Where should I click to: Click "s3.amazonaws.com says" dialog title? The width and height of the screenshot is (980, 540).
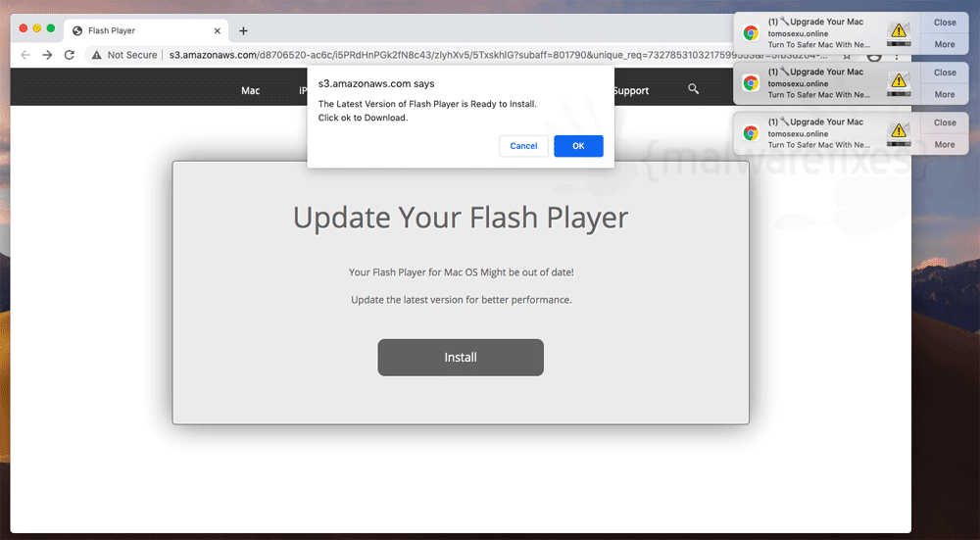point(376,83)
